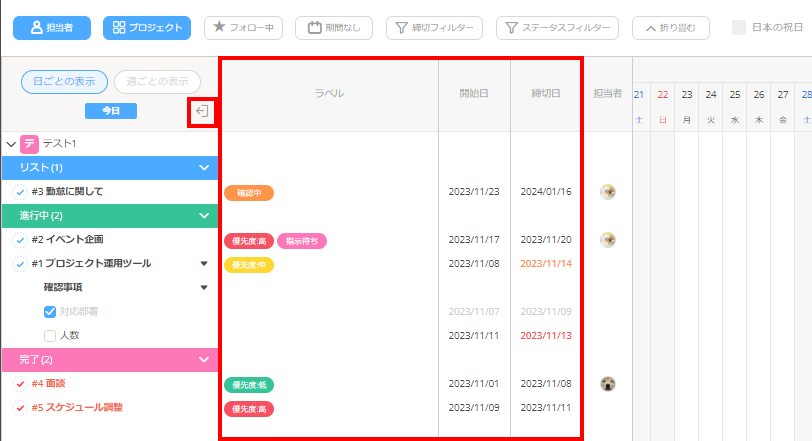Select day 22 日 in timeline header

point(663,107)
